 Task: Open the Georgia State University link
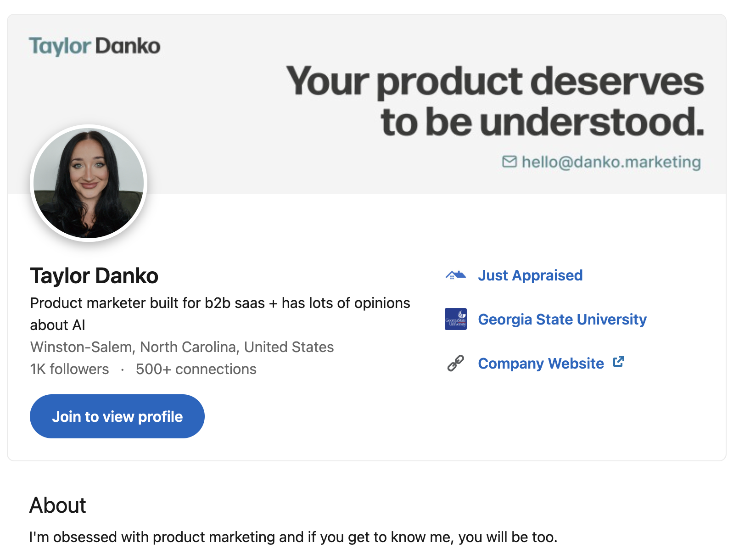point(562,319)
